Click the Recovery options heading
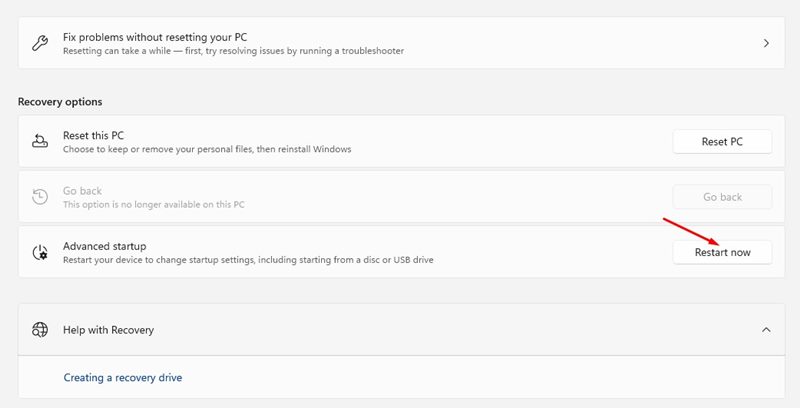 point(60,101)
